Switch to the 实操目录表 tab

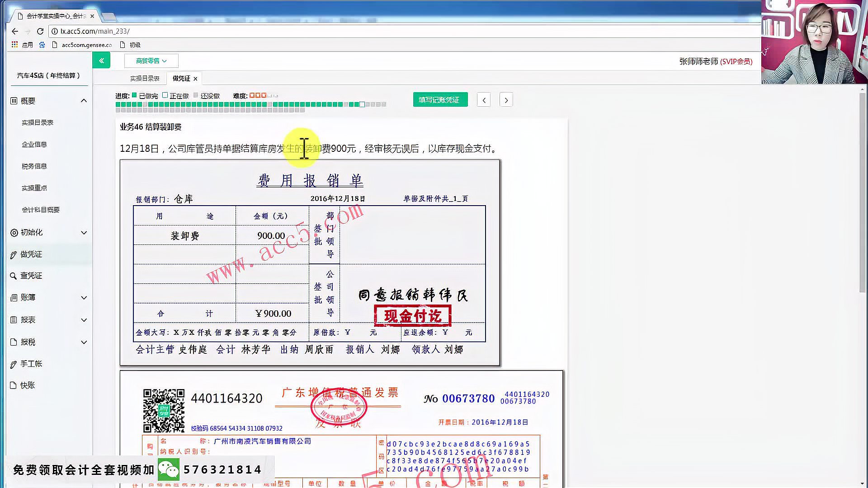point(144,78)
